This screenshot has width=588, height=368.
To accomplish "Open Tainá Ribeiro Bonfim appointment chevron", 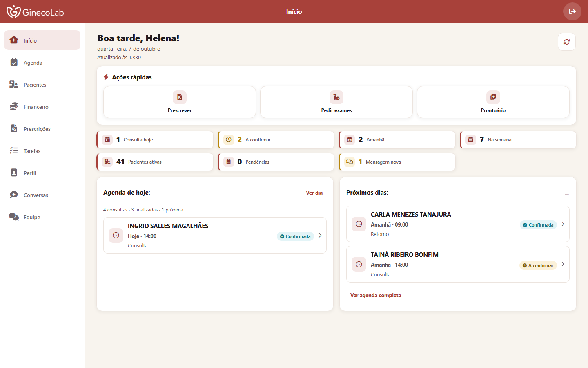I will 563,264.
